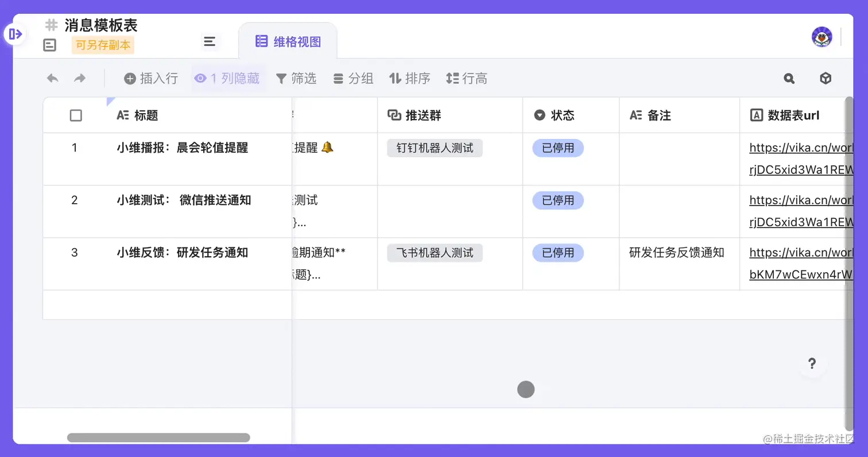The width and height of the screenshot is (868, 457).
Task: Select cell 小维反馈：研发任务通知
Action: 199,264
